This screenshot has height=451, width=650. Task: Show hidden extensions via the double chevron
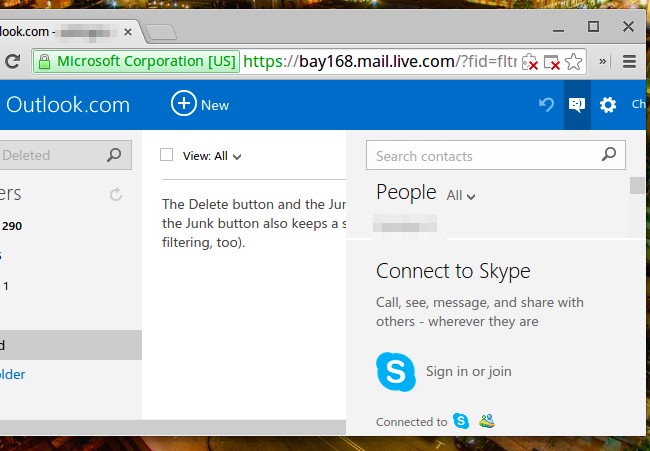(602, 62)
